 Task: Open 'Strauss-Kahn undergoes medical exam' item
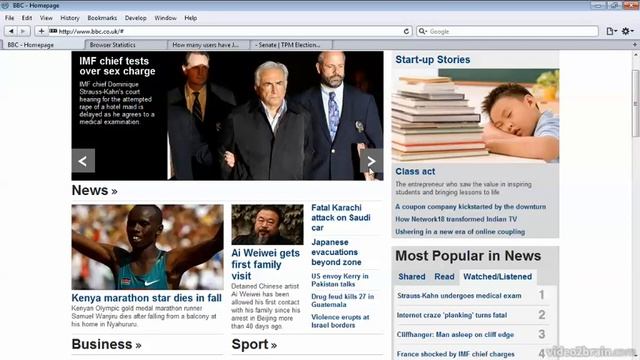459,296
